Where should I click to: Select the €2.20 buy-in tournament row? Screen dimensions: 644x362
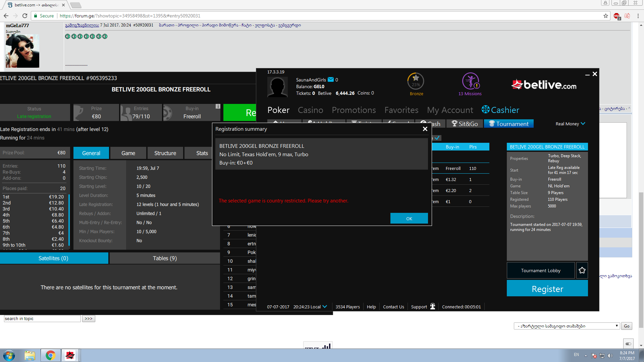click(x=460, y=191)
